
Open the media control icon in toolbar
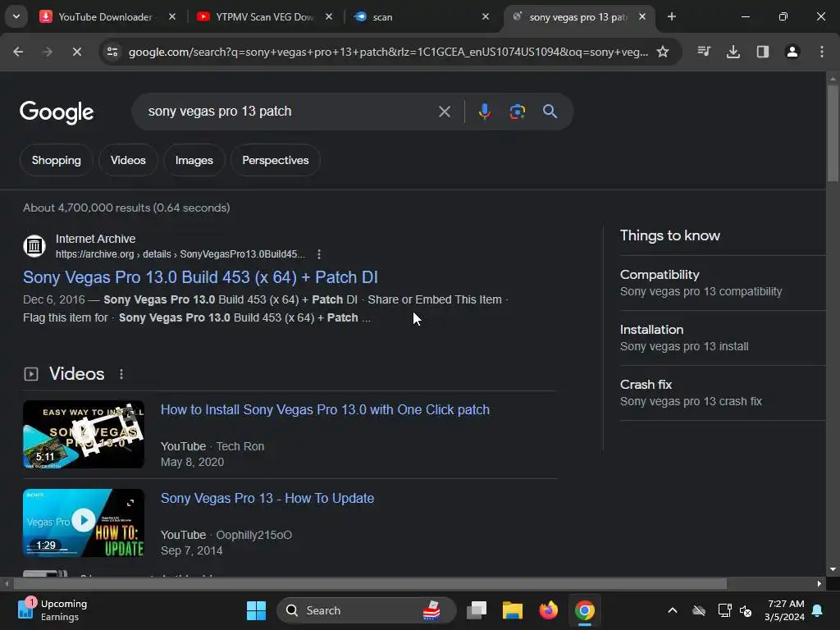[704, 52]
